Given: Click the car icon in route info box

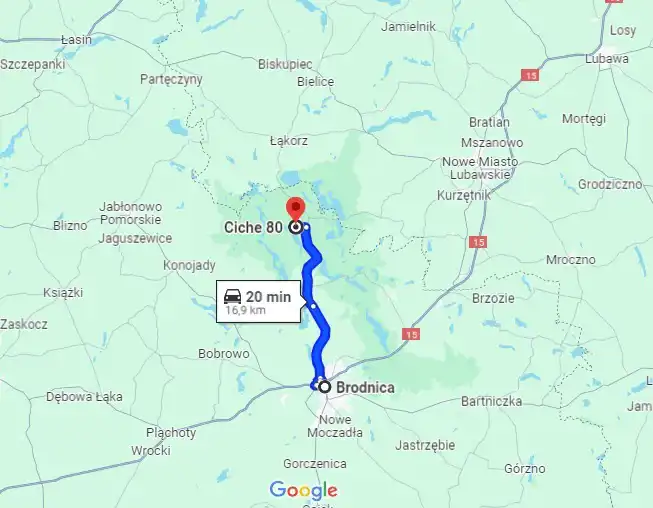Looking at the screenshot, I should click(232, 296).
